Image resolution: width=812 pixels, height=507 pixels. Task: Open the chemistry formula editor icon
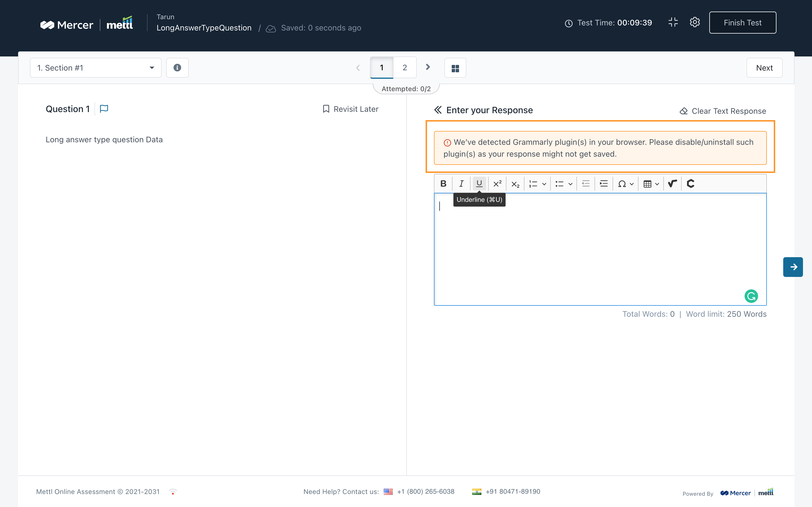690,183
